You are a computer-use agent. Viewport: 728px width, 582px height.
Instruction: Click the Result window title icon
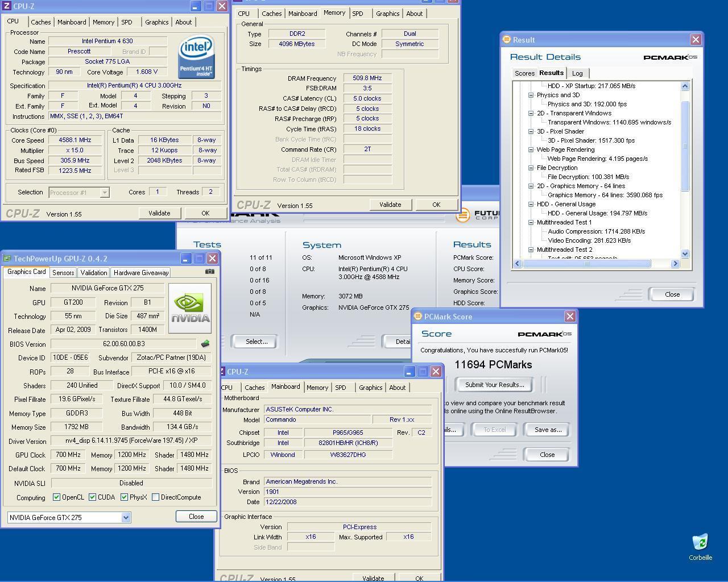pos(507,40)
